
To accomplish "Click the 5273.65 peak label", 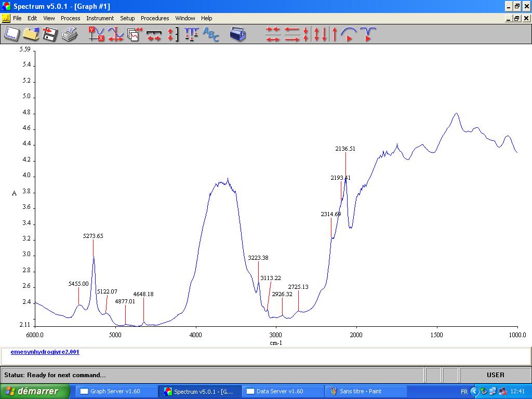I will point(93,236).
